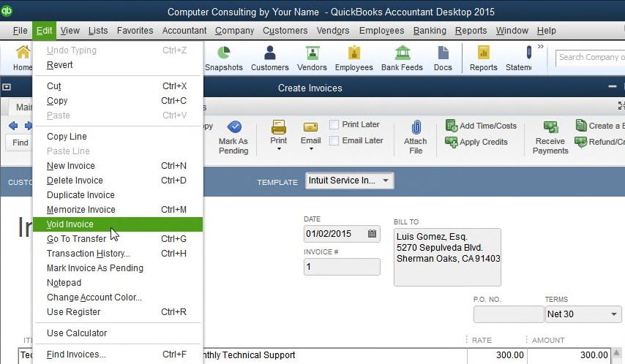625x364 pixels.
Task: Open the Create Invoices window menu icon
Action: [7, 87]
